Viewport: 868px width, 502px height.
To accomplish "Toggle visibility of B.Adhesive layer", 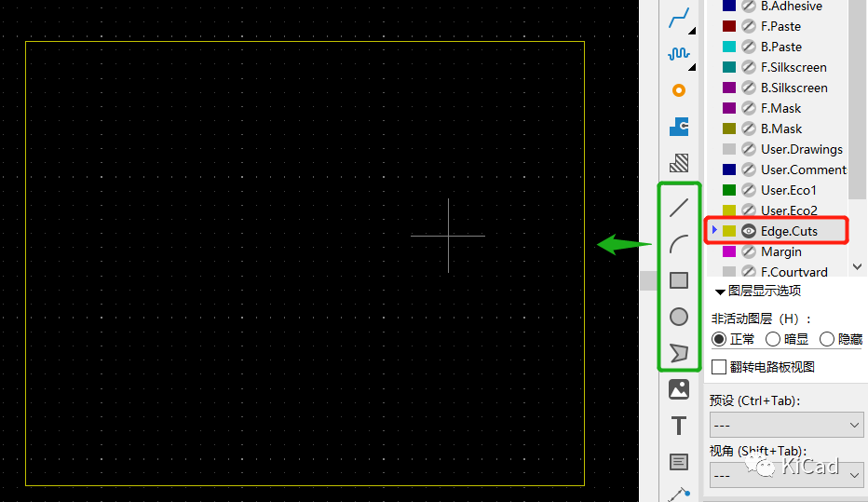I will tap(749, 7).
